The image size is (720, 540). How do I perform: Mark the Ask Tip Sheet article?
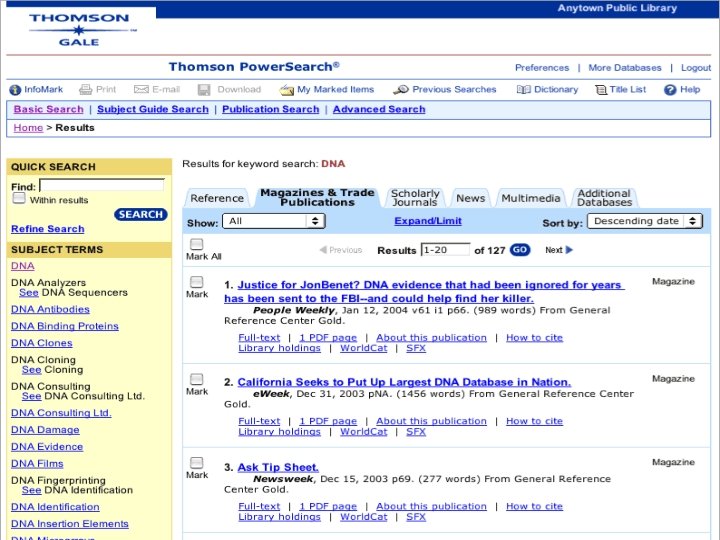coord(197,462)
